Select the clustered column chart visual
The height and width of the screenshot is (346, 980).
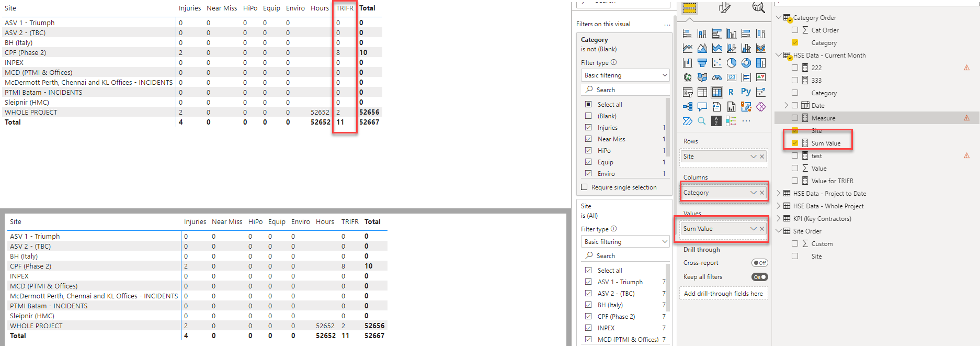[x=732, y=34]
